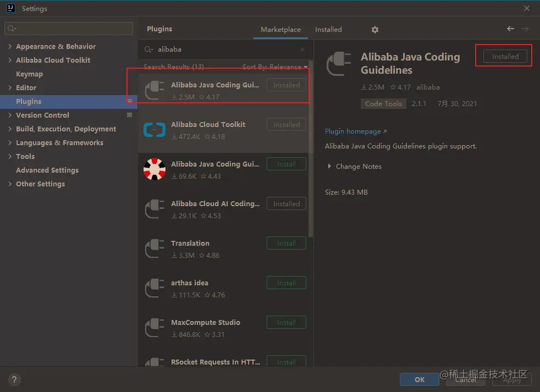Select the arthas idea plugin title
This screenshot has height=392, width=540.
(x=189, y=283)
